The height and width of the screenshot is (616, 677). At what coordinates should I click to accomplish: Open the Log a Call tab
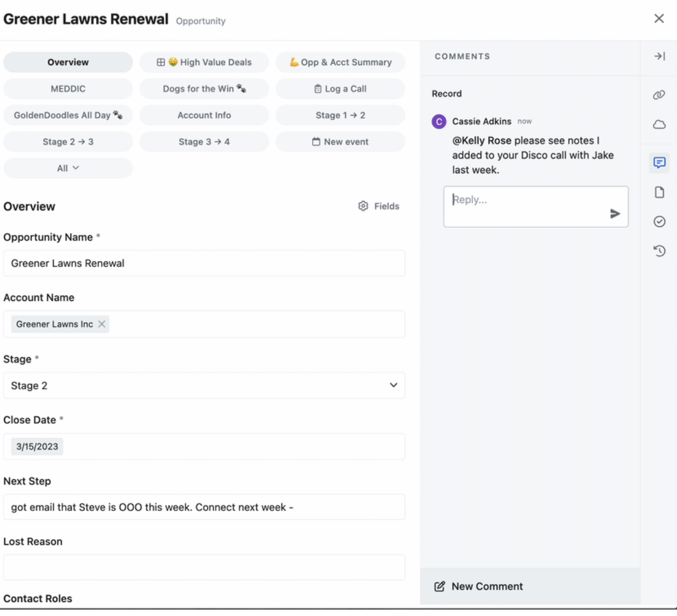point(340,89)
